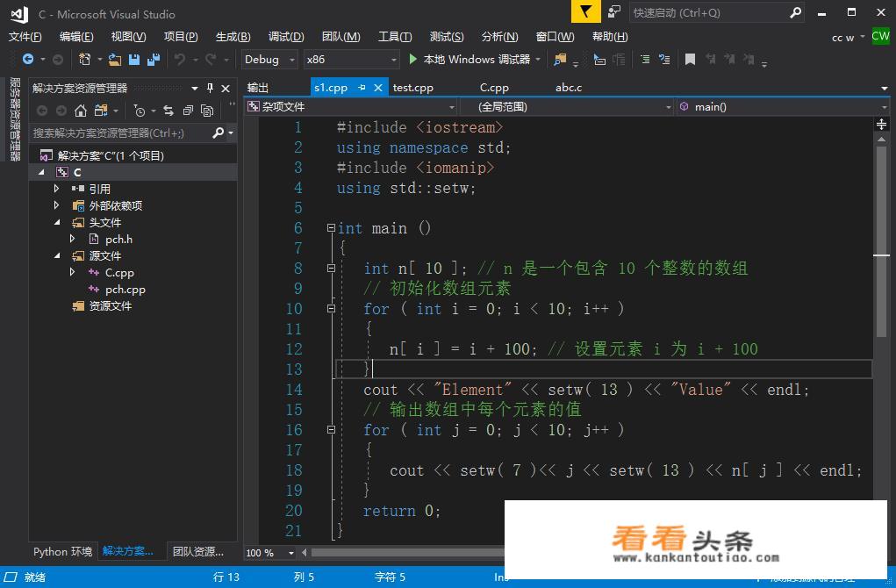896x588 pixels.
Task: Collapse the main function outline at line 6
Action: (x=331, y=228)
